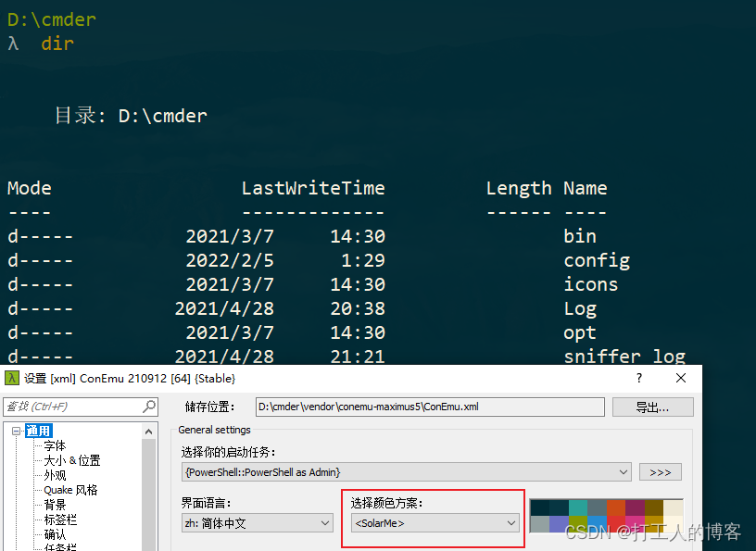
Task: Click the settings tree scrollbar up arrow
Action: point(148,429)
